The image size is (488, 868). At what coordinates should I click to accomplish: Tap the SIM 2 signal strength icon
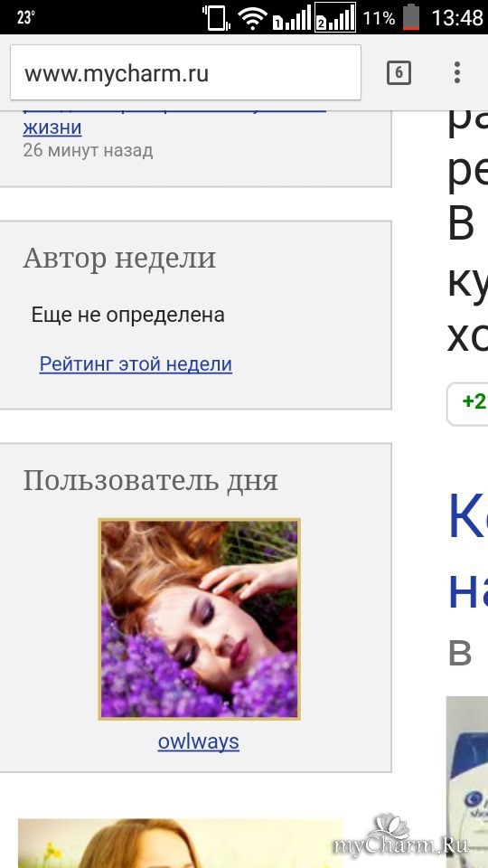coord(334,18)
